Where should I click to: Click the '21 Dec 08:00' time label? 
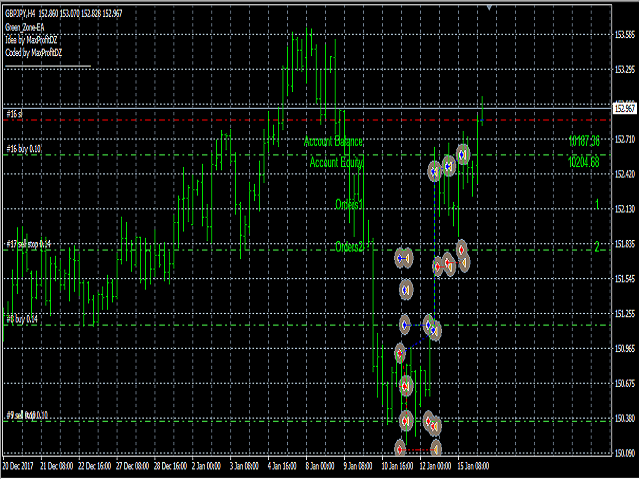pos(57,466)
